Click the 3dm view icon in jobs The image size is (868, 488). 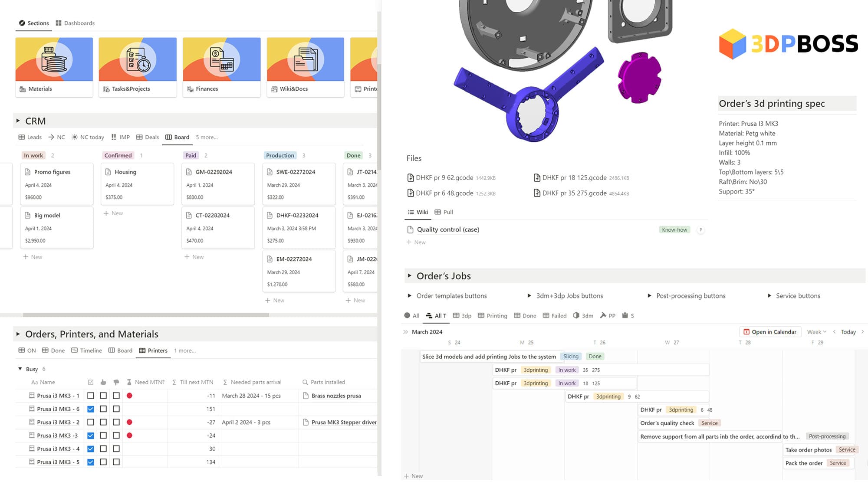[576, 315]
